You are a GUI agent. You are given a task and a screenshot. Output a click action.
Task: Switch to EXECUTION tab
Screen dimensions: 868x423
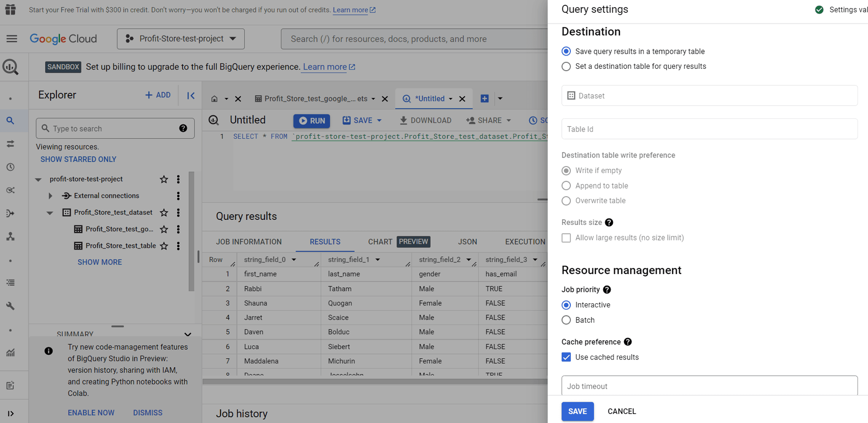tap(525, 242)
